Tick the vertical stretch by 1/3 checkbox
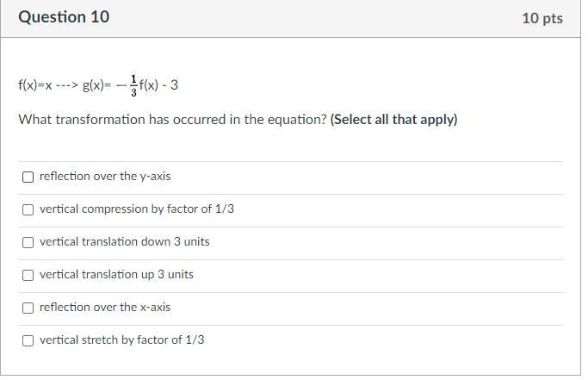The image size is (588, 380). tap(28, 340)
